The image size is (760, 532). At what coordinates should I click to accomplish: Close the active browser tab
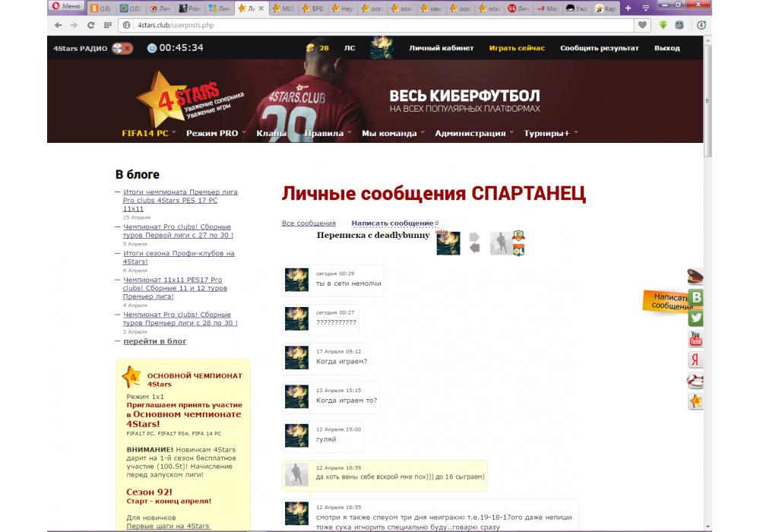pyautogui.click(x=261, y=8)
